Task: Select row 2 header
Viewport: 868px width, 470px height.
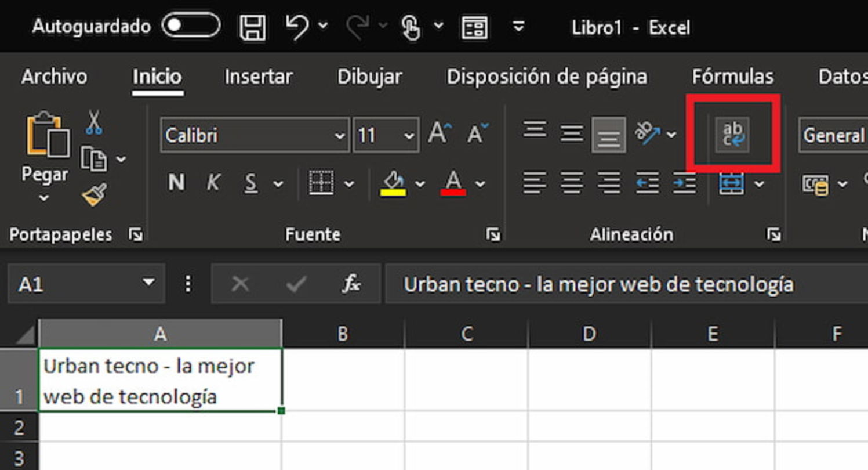Action: click(19, 428)
